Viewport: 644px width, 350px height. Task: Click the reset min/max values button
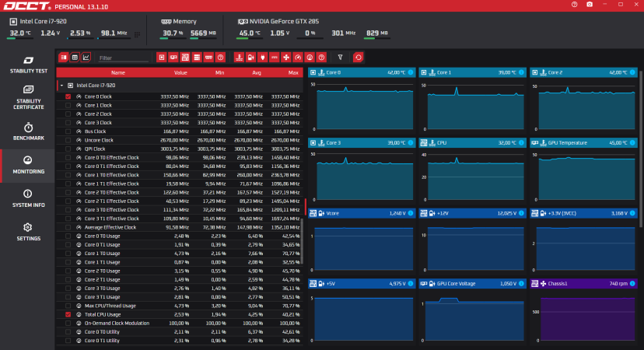pyautogui.click(x=358, y=58)
